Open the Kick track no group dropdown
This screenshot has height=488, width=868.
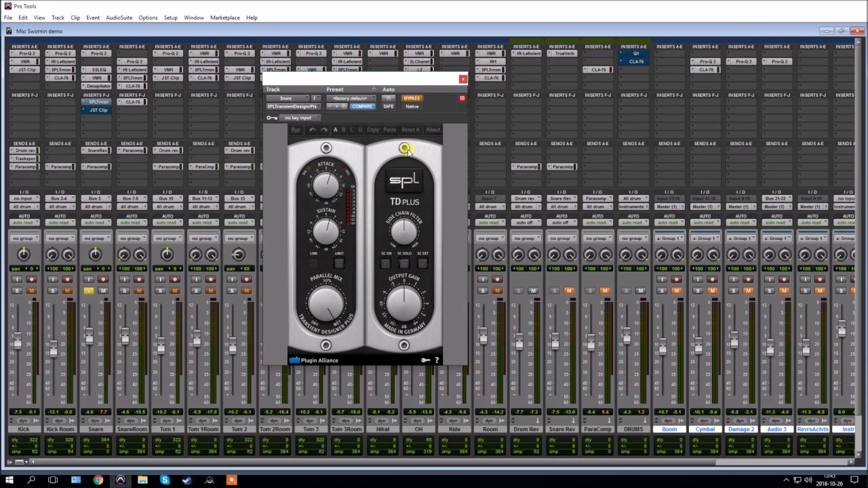pyautogui.click(x=23, y=239)
